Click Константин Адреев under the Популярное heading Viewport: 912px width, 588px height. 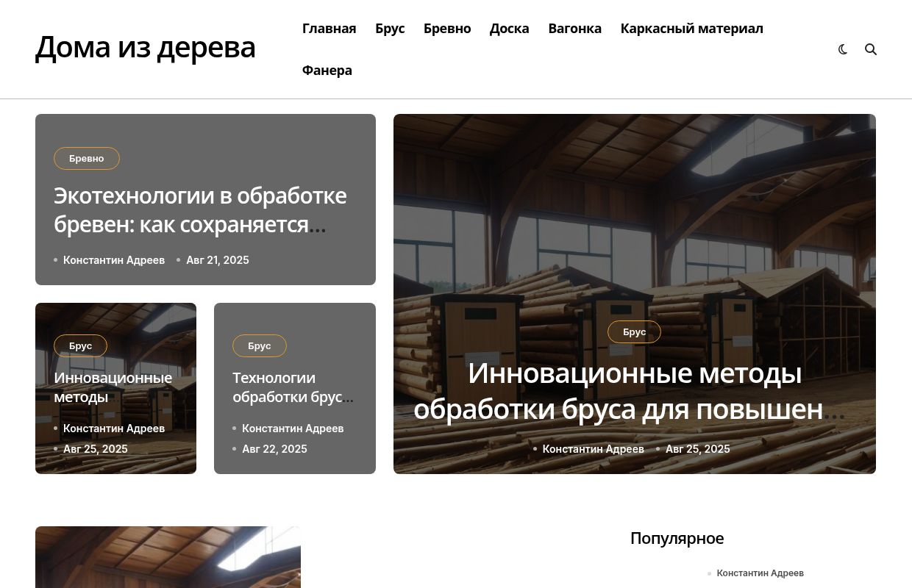[x=760, y=573]
